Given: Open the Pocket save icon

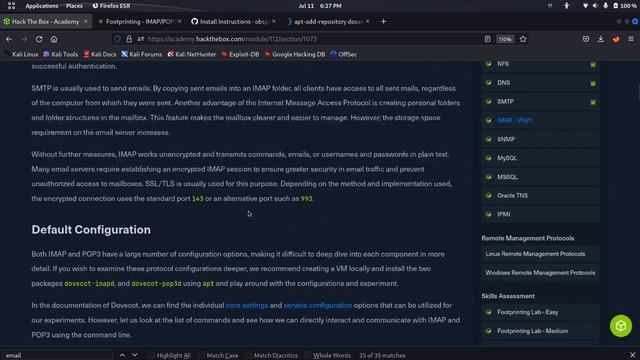Looking at the screenshot, I should (x=586, y=39).
